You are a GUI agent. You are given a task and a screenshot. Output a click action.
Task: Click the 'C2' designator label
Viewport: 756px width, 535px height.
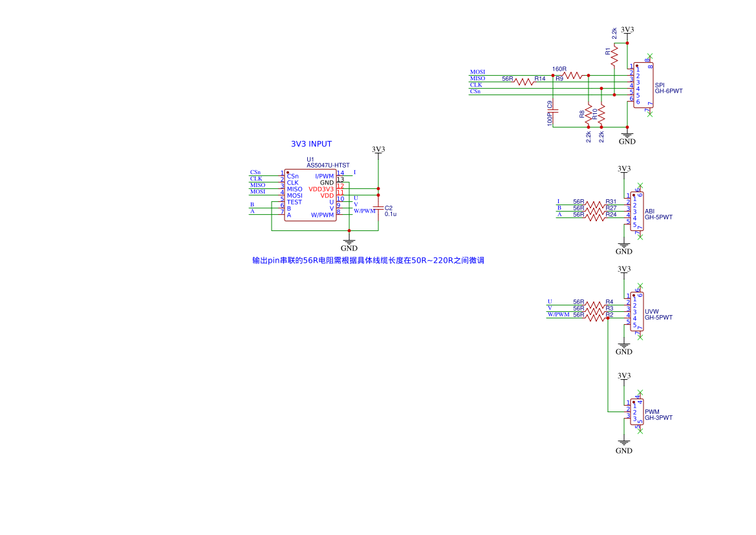[389, 208]
